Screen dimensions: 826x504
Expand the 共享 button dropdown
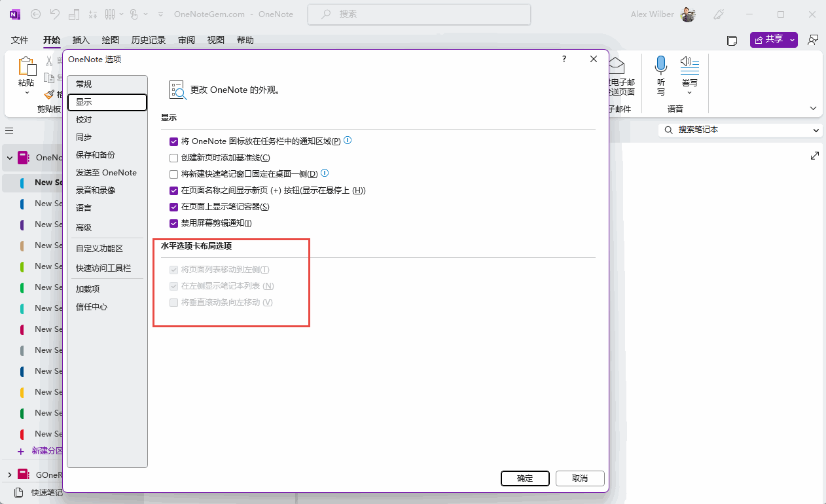pyautogui.click(x=793, y=40)
